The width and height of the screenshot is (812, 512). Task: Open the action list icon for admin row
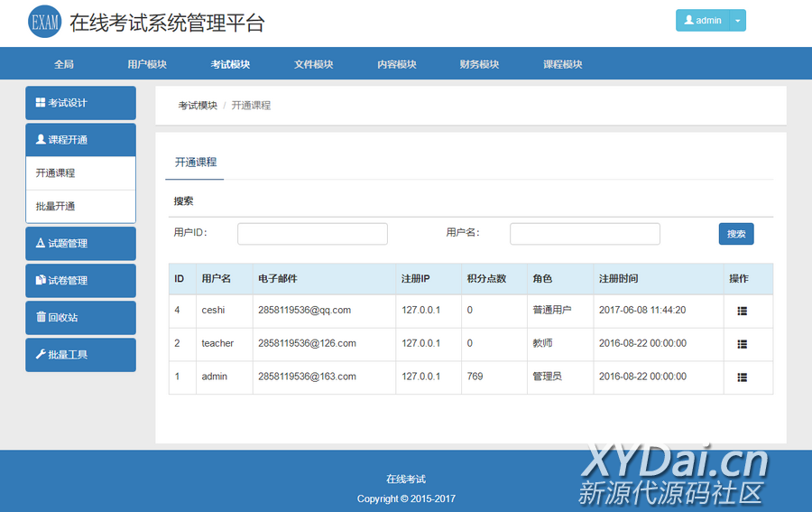coord(742,377)
